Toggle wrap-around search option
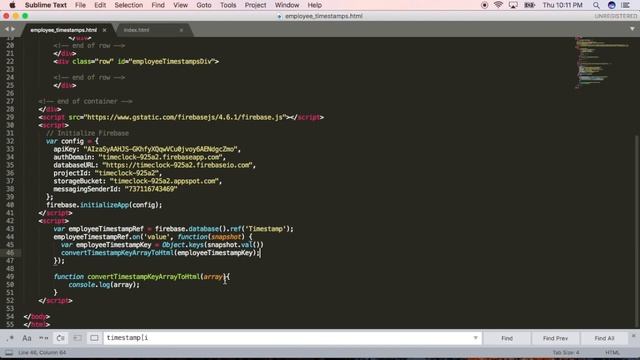Screen dimensions: 640x360 [60, 338]
